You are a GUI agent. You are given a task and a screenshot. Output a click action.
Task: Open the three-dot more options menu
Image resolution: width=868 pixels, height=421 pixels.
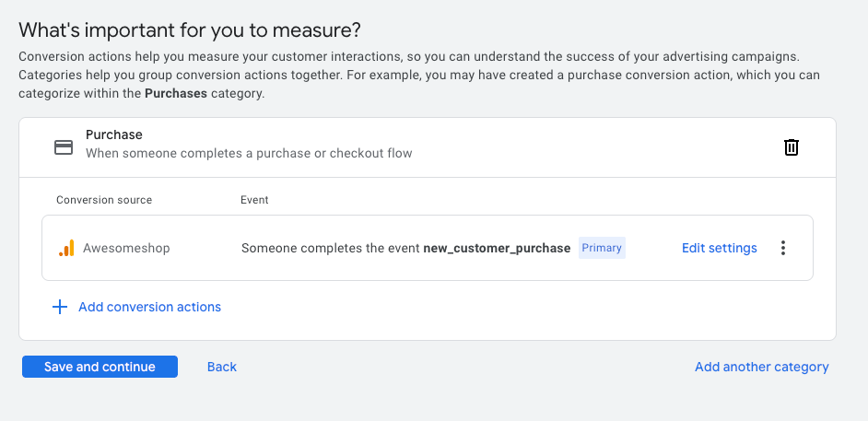click(x=783, y=248)
